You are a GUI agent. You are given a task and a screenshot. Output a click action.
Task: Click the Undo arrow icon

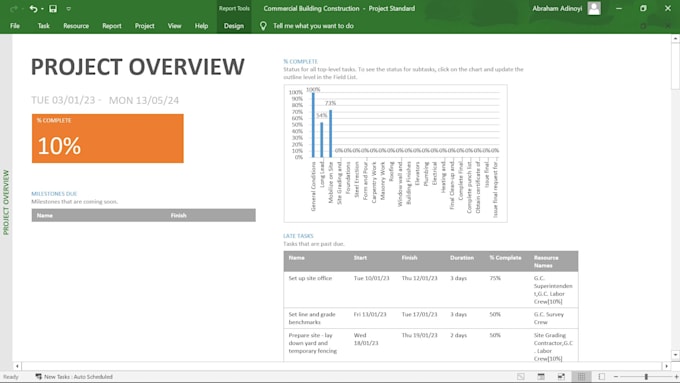(x=33, y=9)
